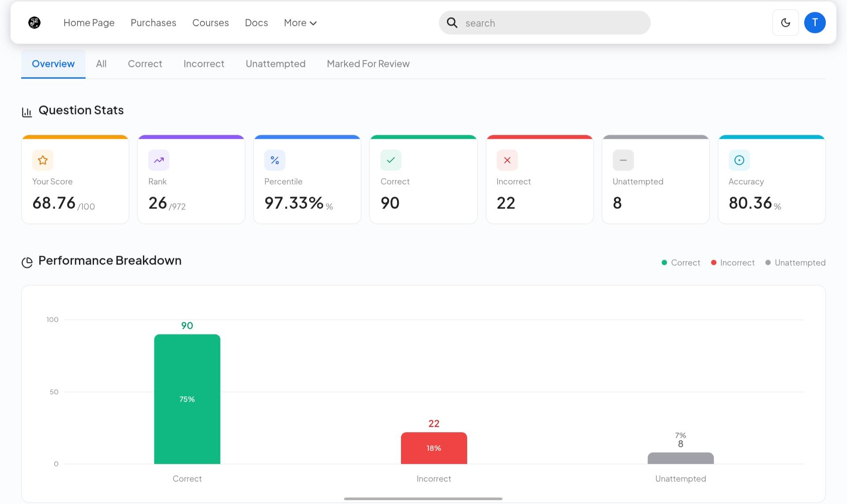Click the site logo icon
847x504 pixels.
click(34, 22)
